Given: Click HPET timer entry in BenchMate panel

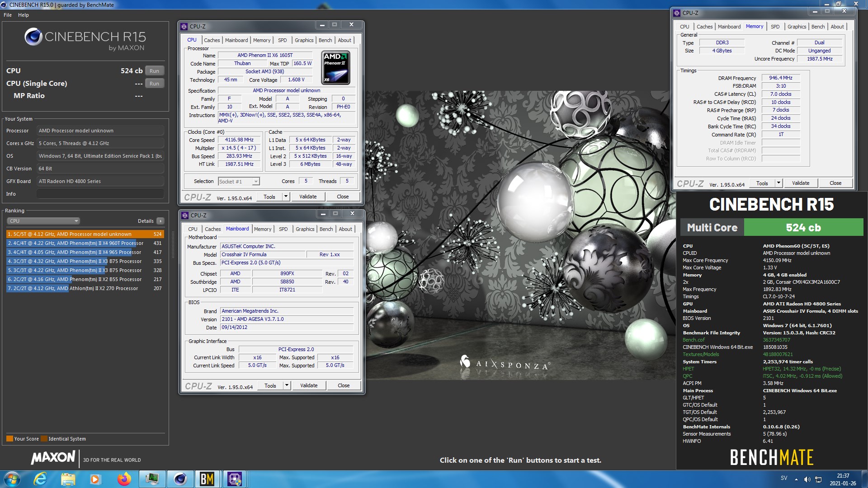Looking at the screenshot, I should click(x=688, y=369).
